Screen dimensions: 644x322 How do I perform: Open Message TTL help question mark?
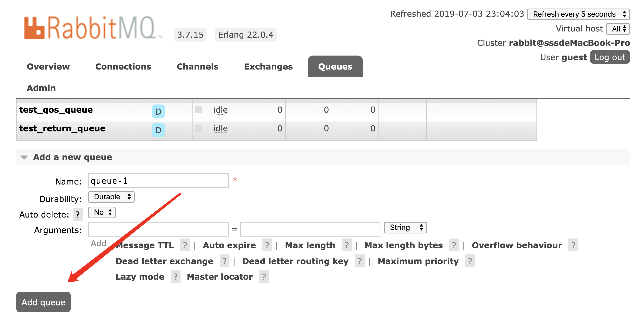pyautogui.click(x=185, y=245)
